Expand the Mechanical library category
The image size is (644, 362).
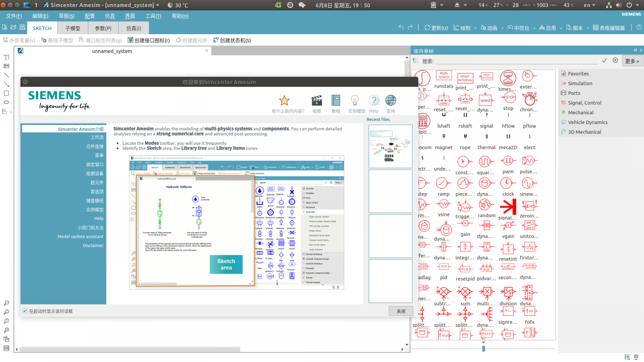[580, 112]
